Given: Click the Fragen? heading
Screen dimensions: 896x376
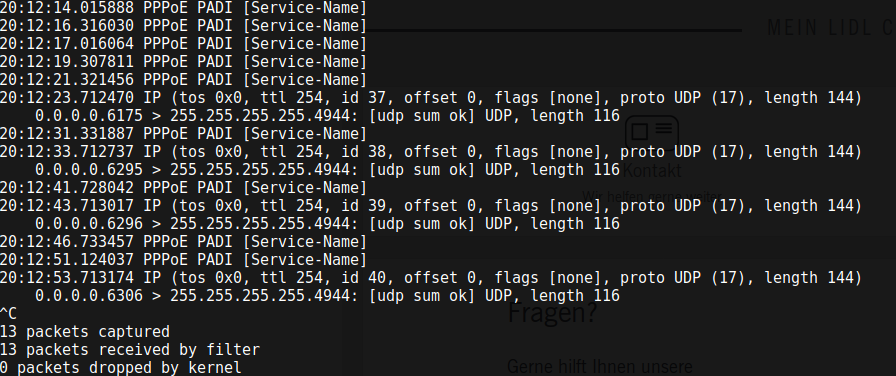Looking at the screenshot, I should tap(552, 312).
